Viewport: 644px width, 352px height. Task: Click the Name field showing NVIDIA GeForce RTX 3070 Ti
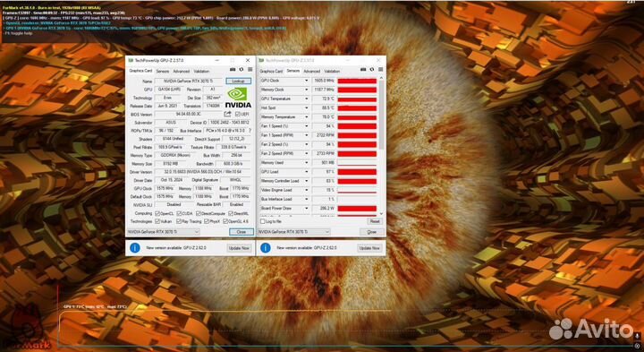click(x=189, y=81)
